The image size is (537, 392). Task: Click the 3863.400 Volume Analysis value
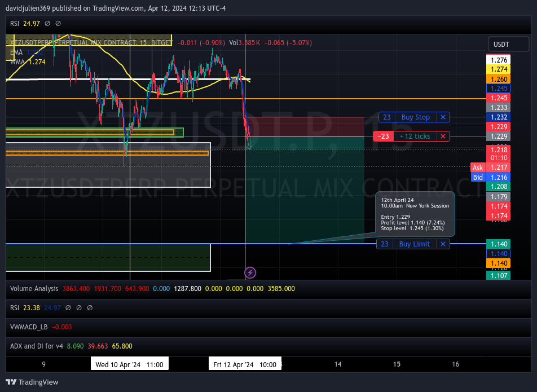pos(76,289)
